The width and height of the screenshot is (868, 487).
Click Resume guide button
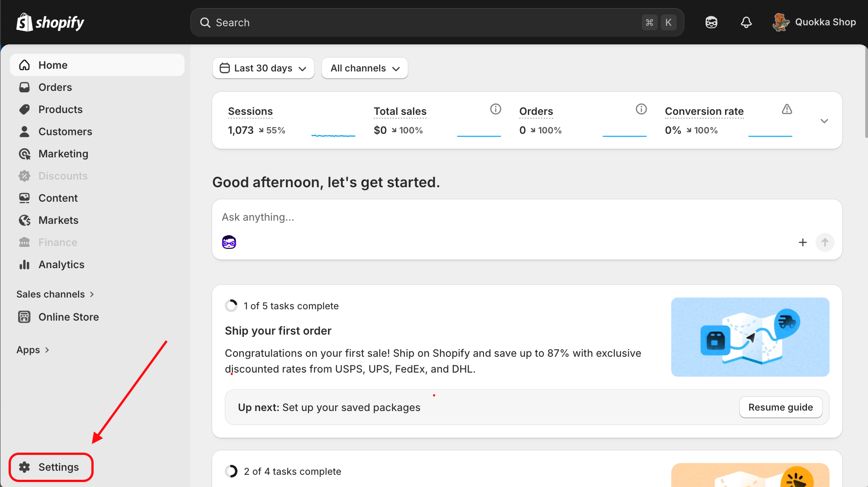(781, 407)
